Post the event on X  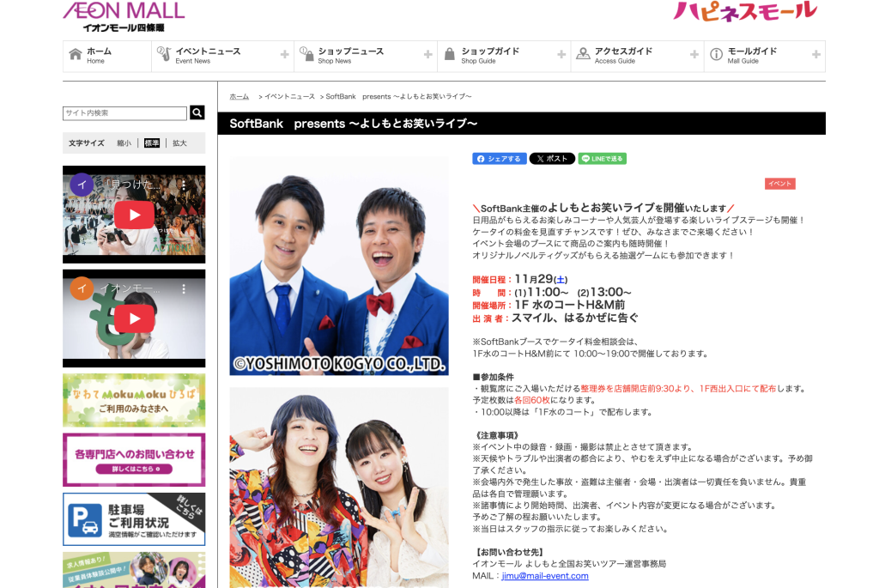551,159
